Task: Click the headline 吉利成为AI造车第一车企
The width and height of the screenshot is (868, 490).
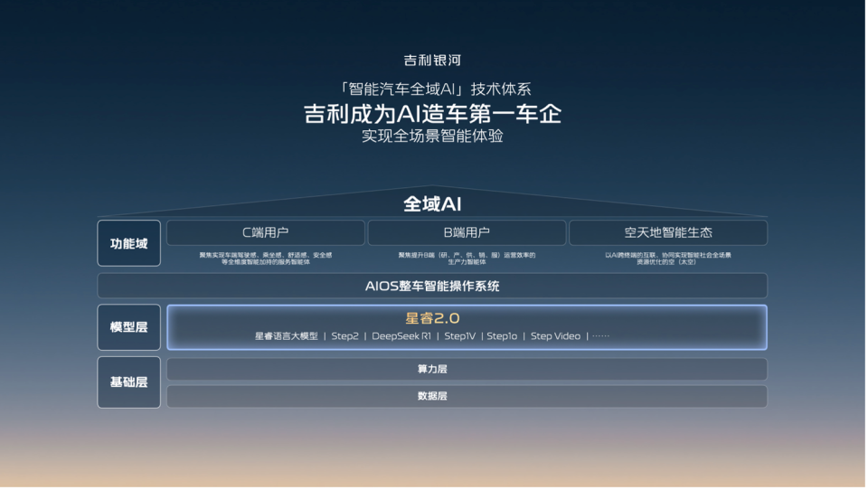Action: click(433, 114)
